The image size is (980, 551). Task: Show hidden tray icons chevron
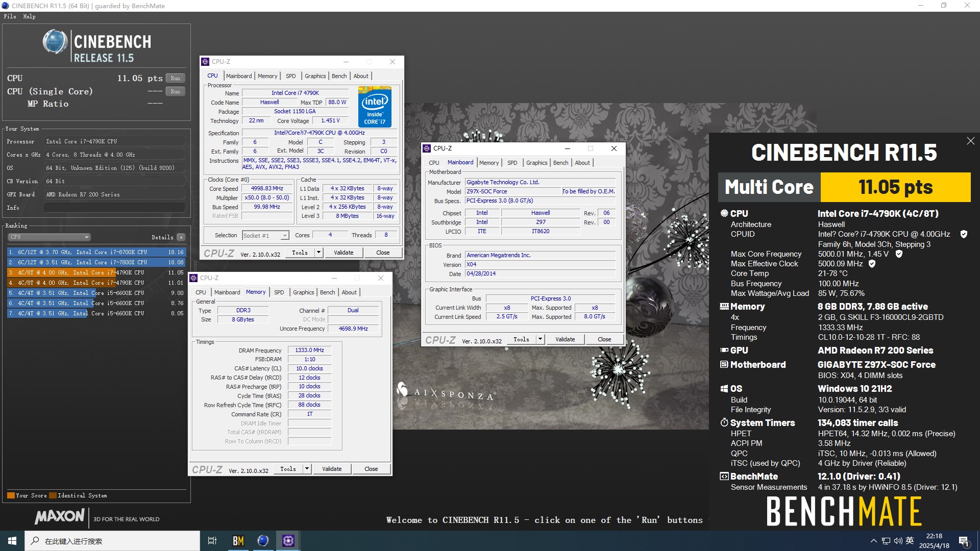click(x=873, y=541)
